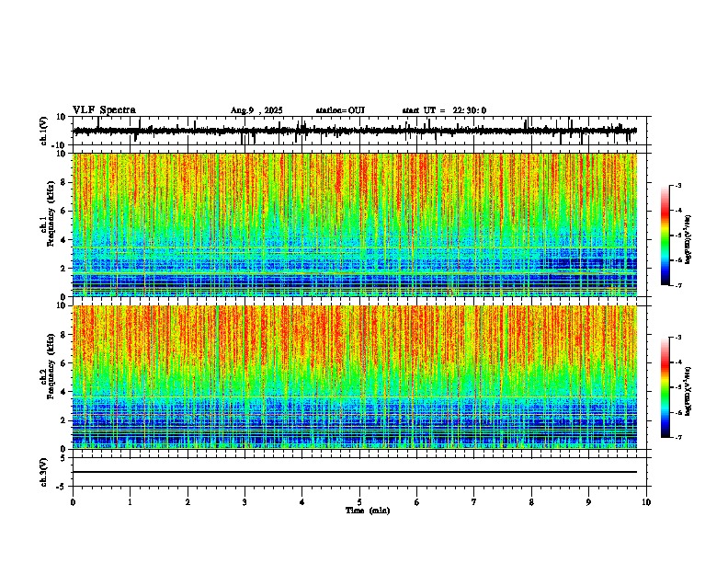728x563 pixels.
Task: Click the ch.2 spectrogram color bar
Action: [665, 387]
